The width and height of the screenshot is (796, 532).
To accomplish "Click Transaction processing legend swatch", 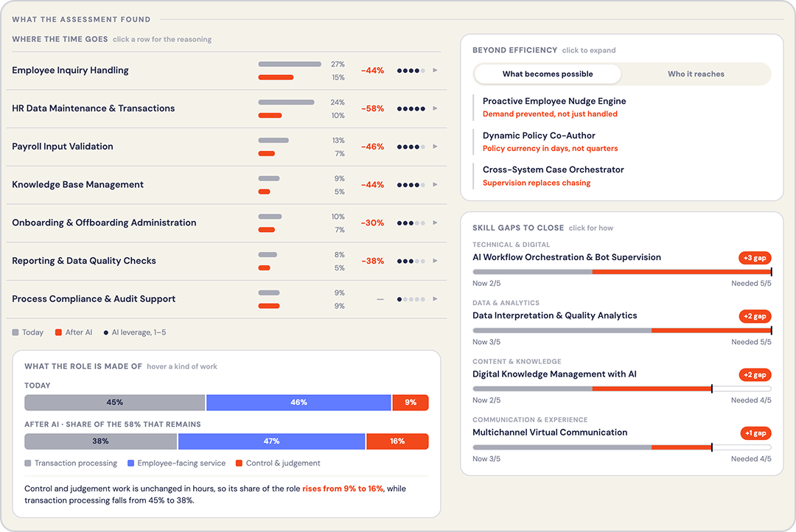I will tap(28, 463).
